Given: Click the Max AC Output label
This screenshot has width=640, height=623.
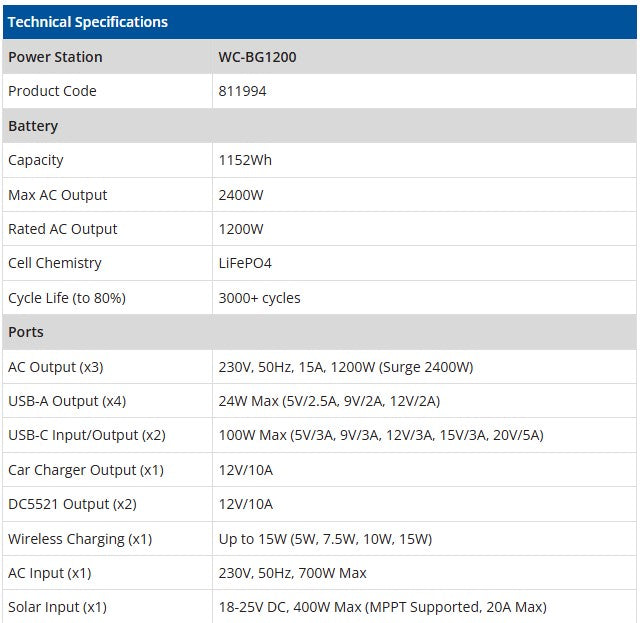Looking at the screenshot, I should [57, 195].
